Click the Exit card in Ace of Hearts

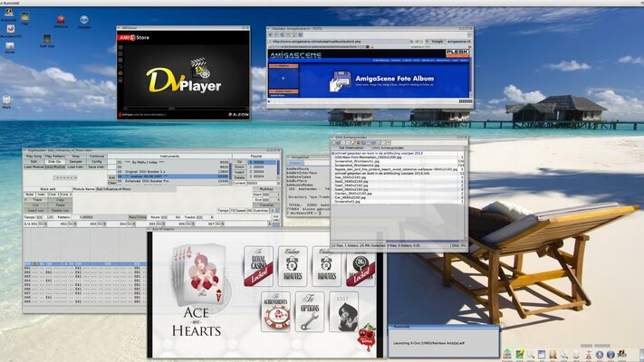343,312
